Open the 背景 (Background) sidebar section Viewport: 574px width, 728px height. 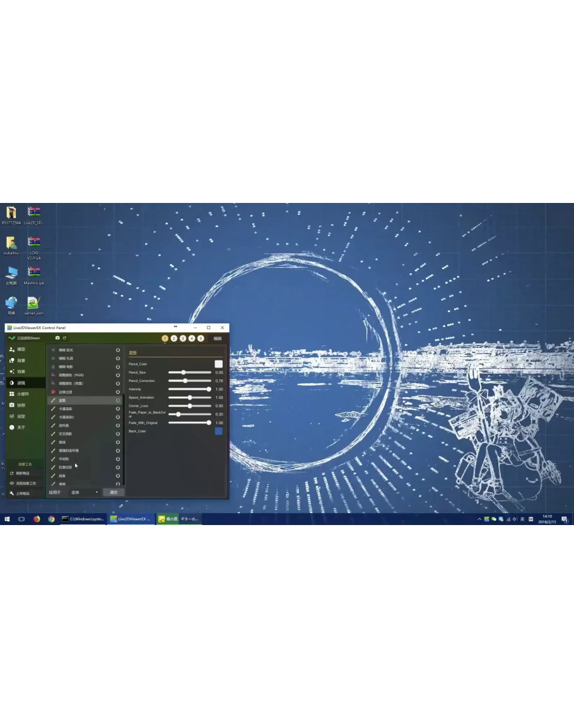(x=21, y=361)
